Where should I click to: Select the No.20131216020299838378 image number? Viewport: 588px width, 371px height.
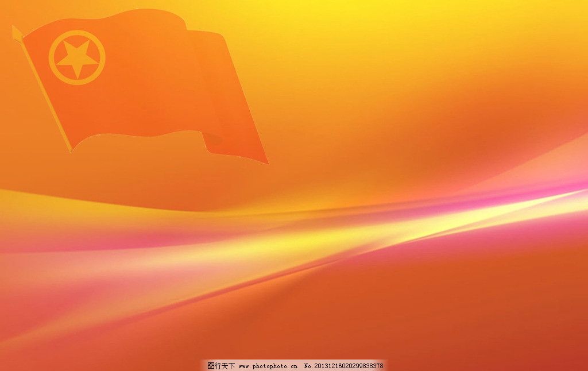343,365
